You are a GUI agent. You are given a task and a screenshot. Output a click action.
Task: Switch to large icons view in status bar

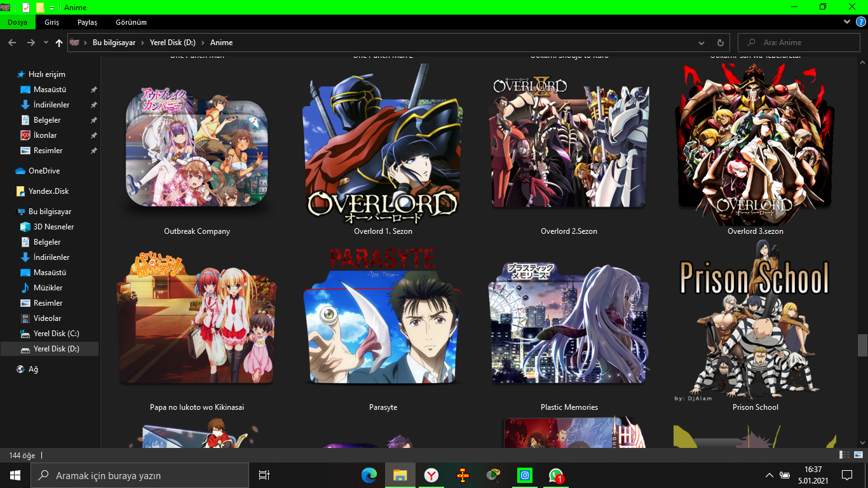tap(857, 455)
